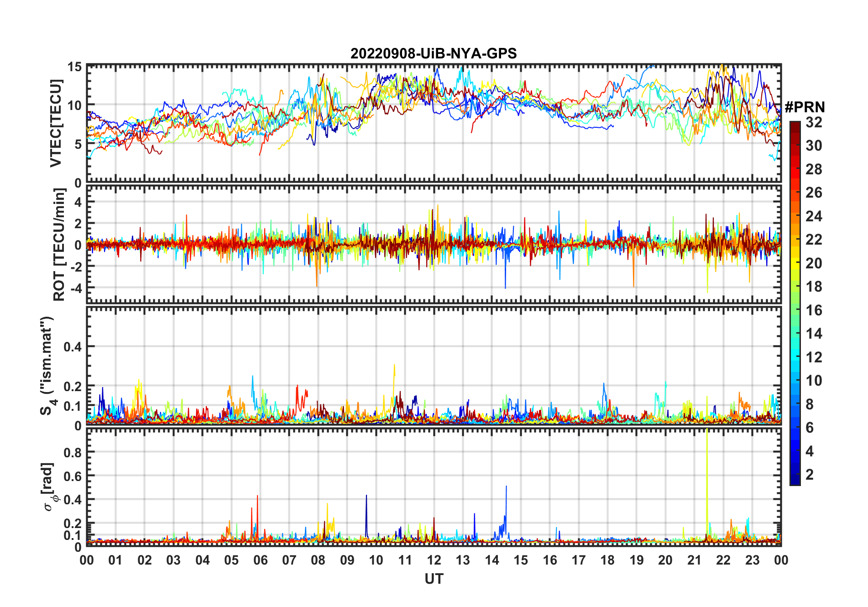Screen dimensions: 868x607
Task: Click the PRN colorbar gradient strip
Action: (795, 303)
